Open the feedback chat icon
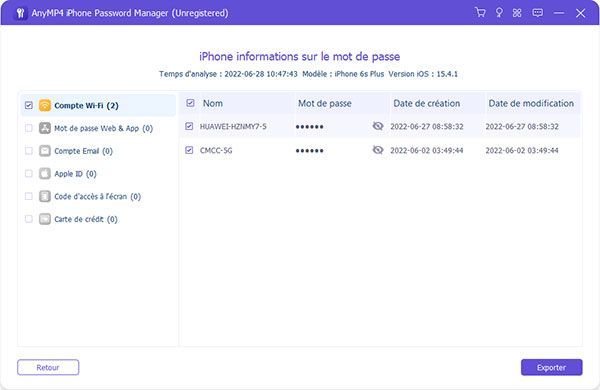Screen dimensions: 600x390 click(x=538, y=13)
